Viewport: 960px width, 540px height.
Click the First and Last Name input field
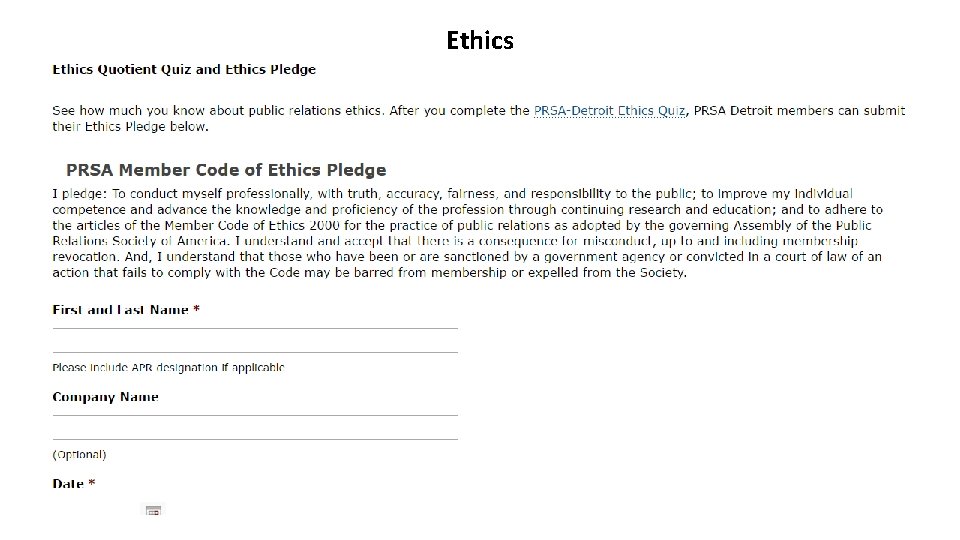255,340
